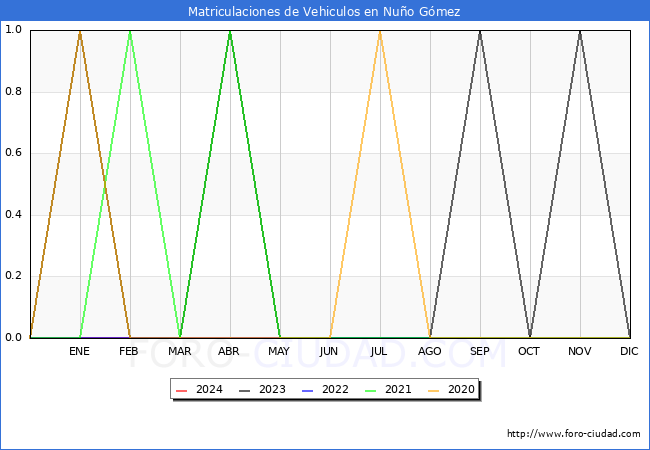Click the SEP month axis label
The height and width of the screenshot is (450, 650).
pyautogui.click(x=480, y=351)
